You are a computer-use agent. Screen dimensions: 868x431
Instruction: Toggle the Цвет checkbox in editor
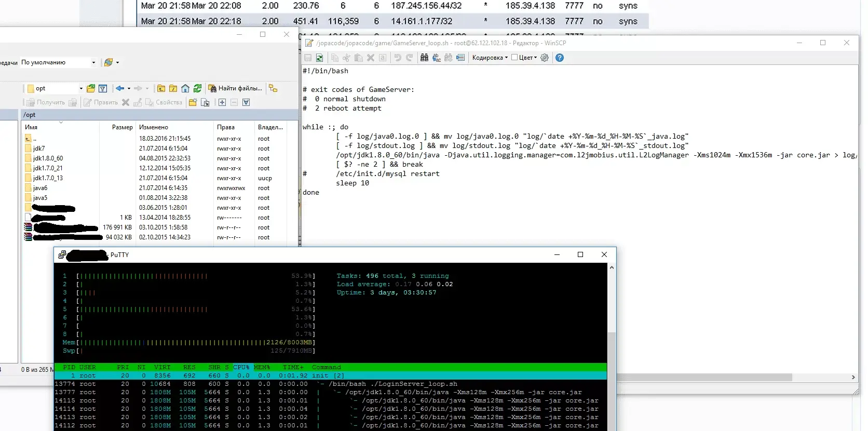(x=514, y=58)
